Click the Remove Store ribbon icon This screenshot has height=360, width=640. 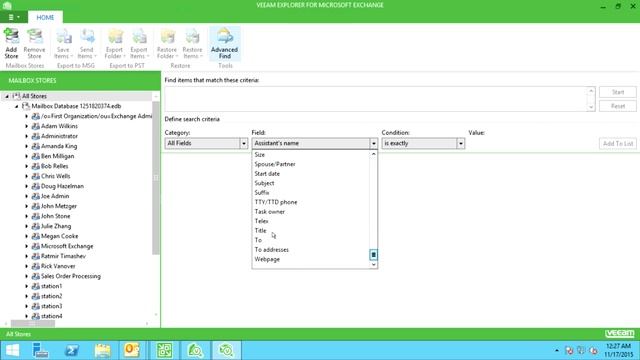tap(34, 43)
